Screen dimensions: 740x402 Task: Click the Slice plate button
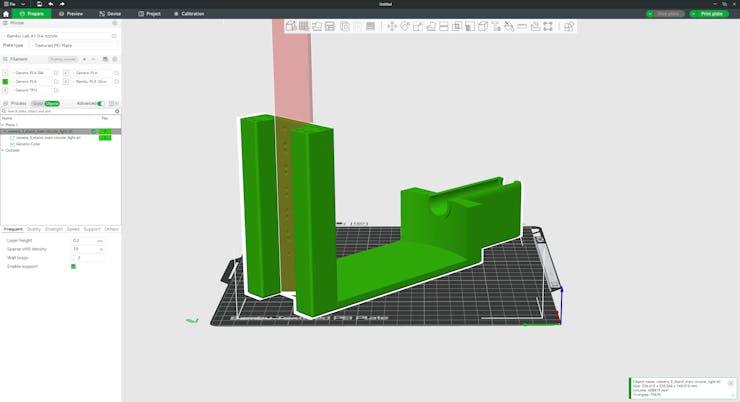click(x=668, y=14)
